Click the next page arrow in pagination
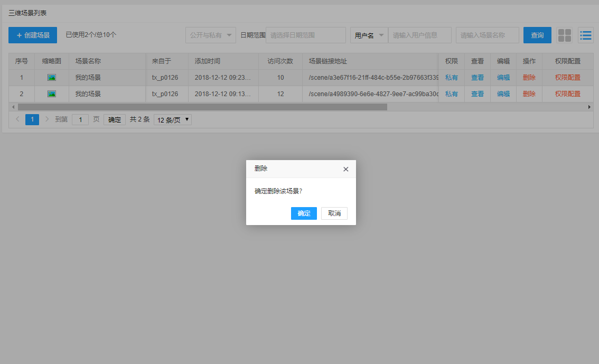 (x=47, y=119)
